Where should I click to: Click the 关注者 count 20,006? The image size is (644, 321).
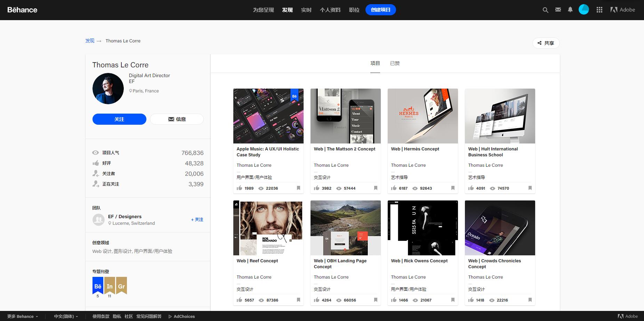click(194, 174)
